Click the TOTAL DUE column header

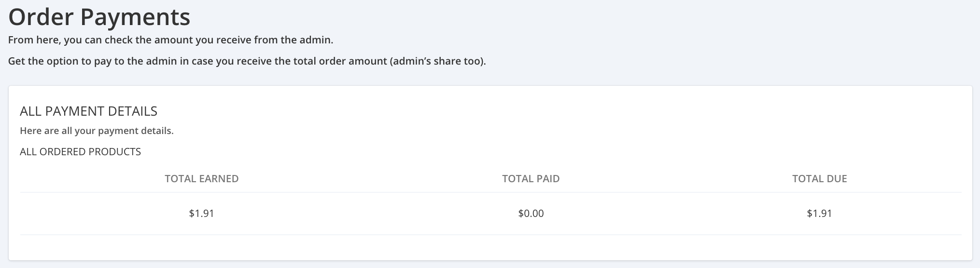(x=820, y=179)
